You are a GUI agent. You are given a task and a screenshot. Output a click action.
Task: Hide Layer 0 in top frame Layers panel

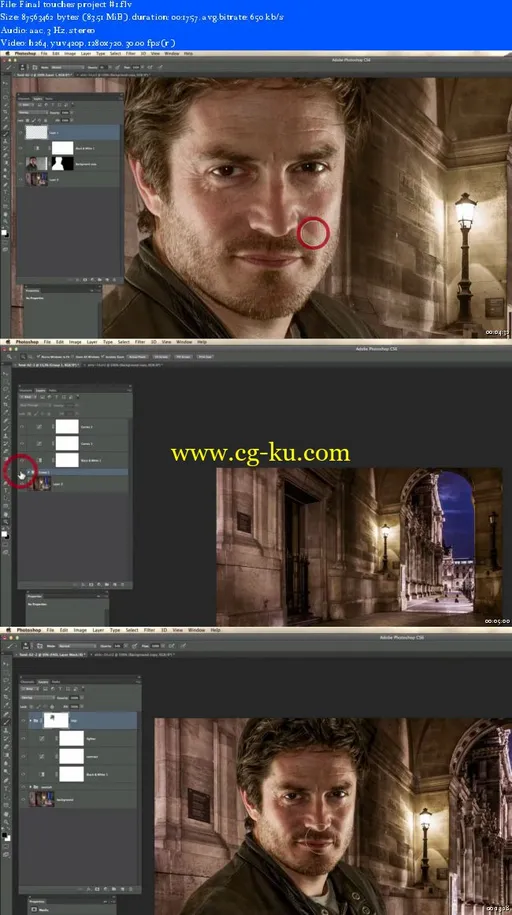(20, 180)
